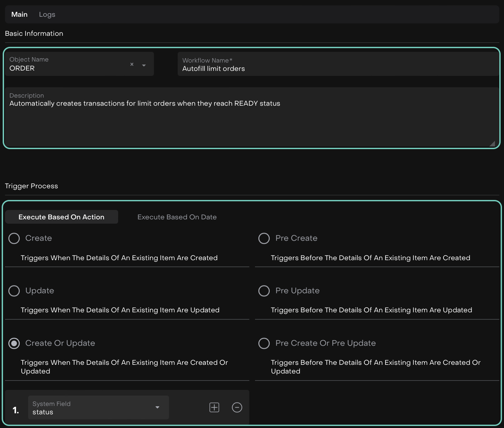This screenshot has width=504, height=428.
Task: Switch to the Logs tab
Action: [47, 14]
